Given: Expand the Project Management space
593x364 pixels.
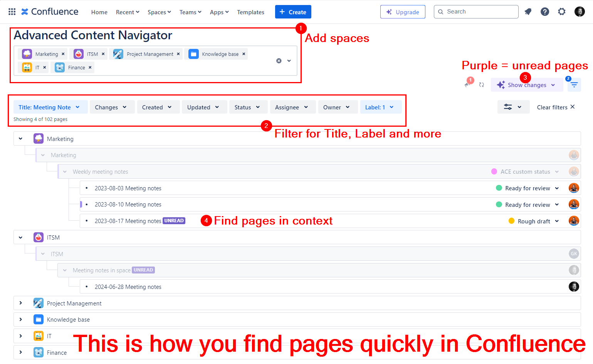Looking at the screenshot, I should click(x=20, y=303).
